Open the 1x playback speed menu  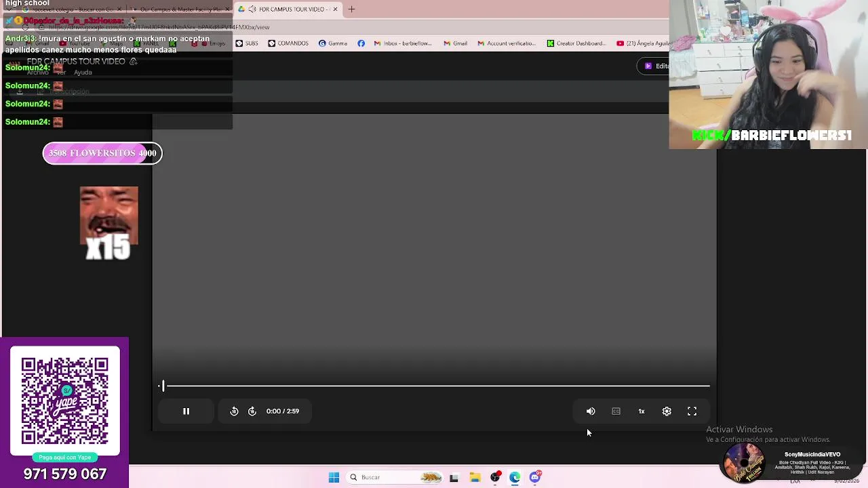642,411
